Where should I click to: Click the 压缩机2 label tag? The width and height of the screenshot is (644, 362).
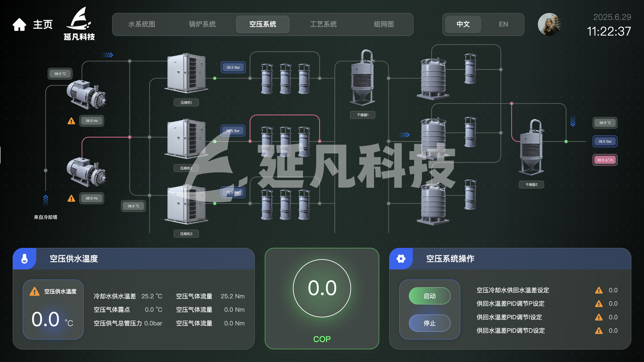186,168
